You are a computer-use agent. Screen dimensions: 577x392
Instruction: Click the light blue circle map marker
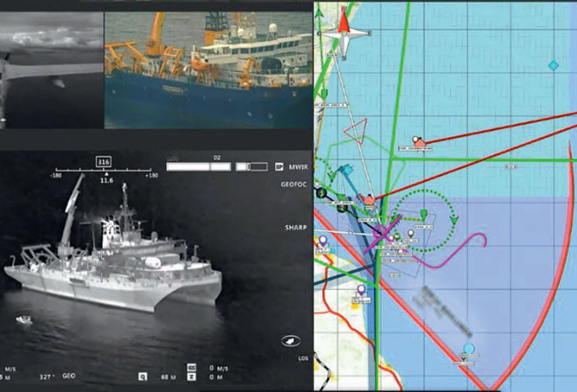469,349
